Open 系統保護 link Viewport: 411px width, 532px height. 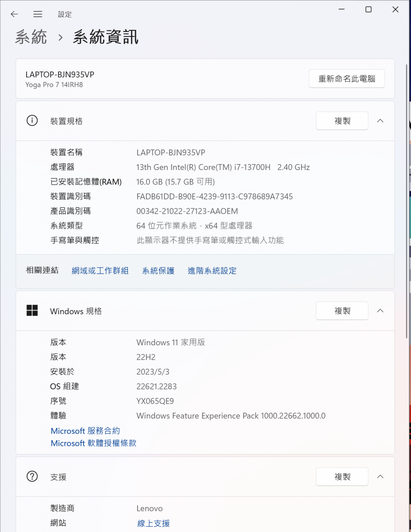pos(158,271)
